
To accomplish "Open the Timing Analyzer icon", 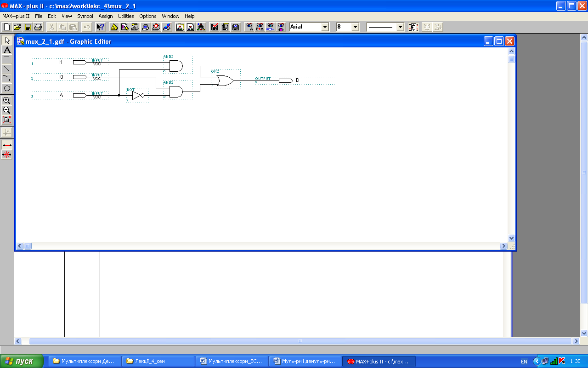I will pyautogui.click(x=156, y=27).
